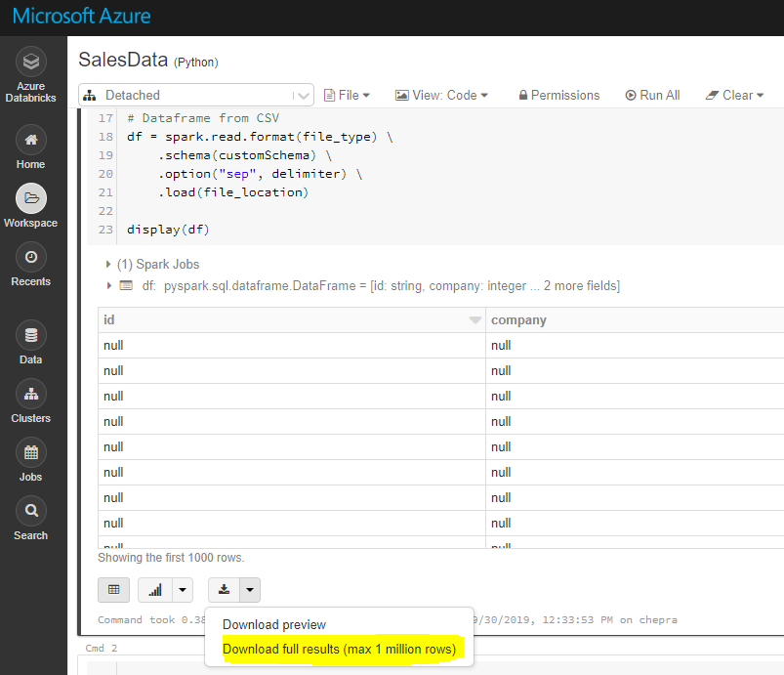Click the (Python) language label

196,63
